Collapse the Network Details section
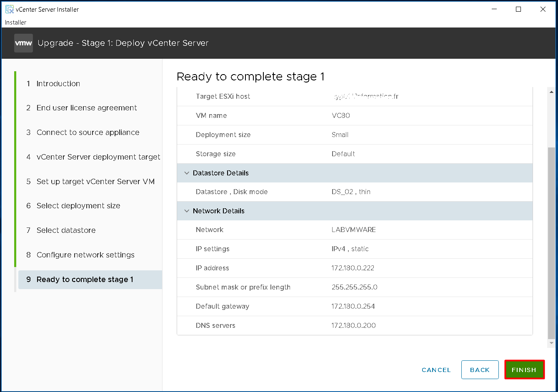 187,211
